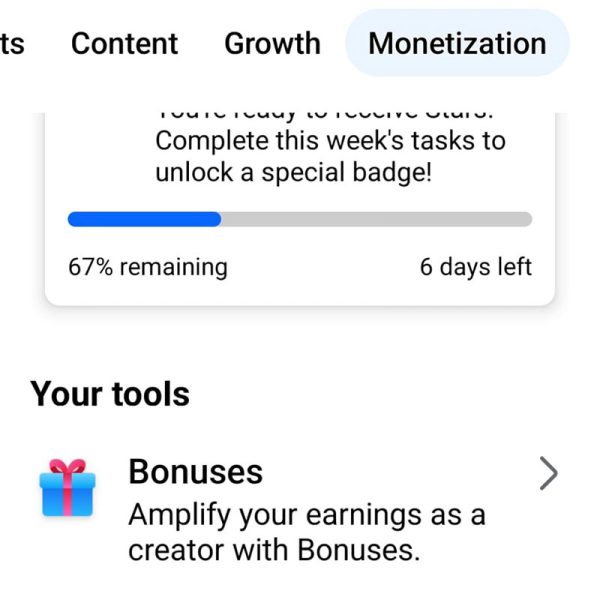Switch to the Growth tab
This screenshot has width=600, height=600.
(272, 43)
